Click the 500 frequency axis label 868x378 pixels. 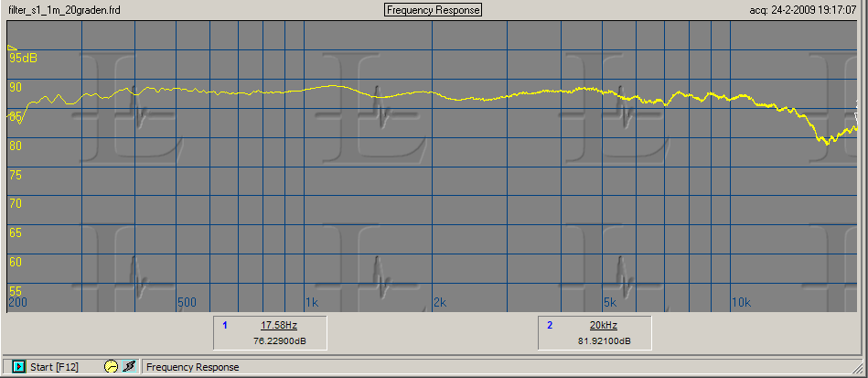coord(188,302)
